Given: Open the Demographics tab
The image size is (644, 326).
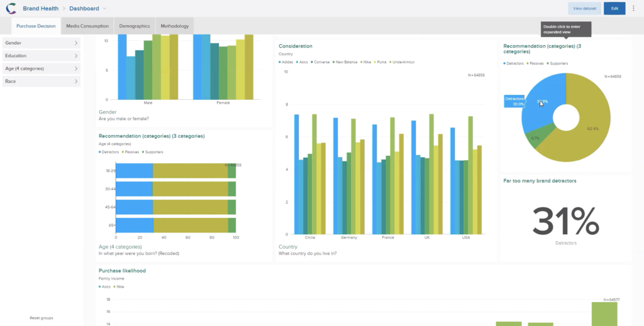Looking at the screenshot, I should click(x=135, y=26).
